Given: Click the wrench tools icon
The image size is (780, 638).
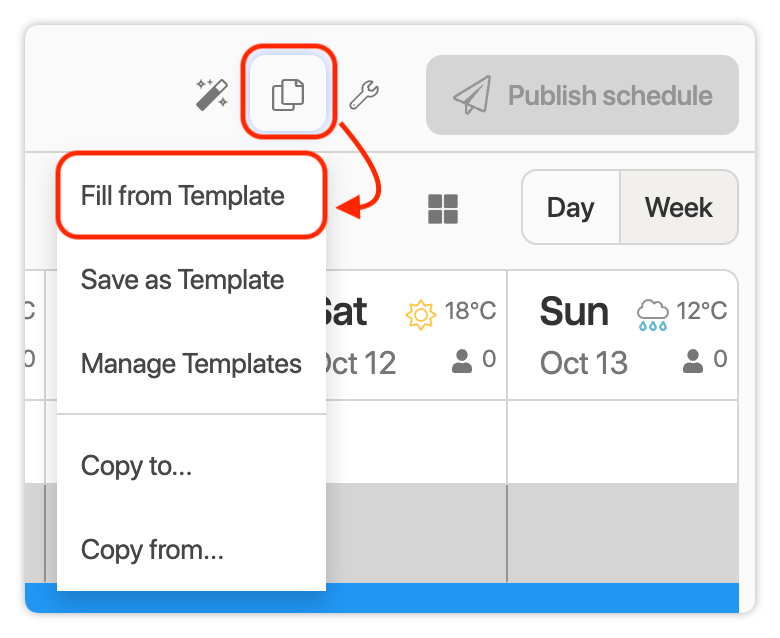Looking at the screenshot, I should [364, 94].
